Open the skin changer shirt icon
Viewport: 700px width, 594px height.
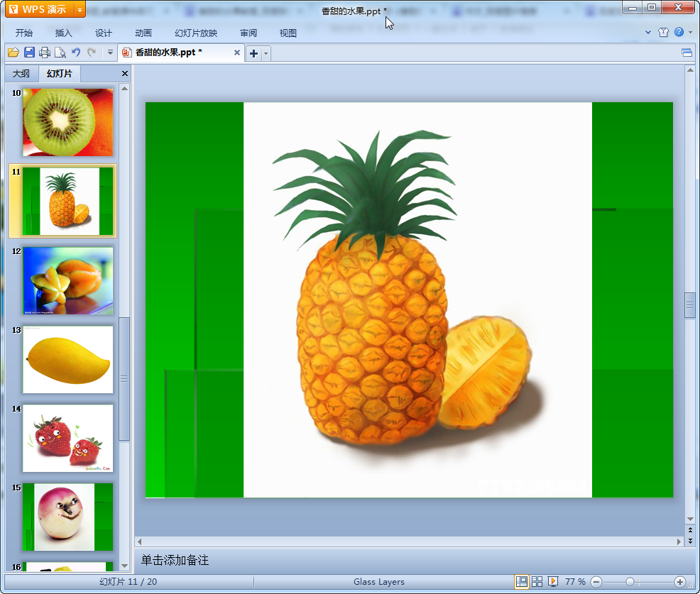(x=663, y=32)
